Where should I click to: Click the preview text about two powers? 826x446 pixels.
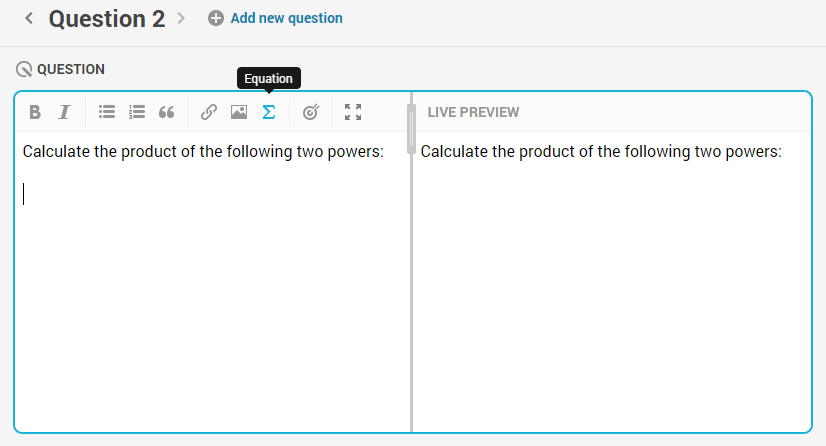601,152
